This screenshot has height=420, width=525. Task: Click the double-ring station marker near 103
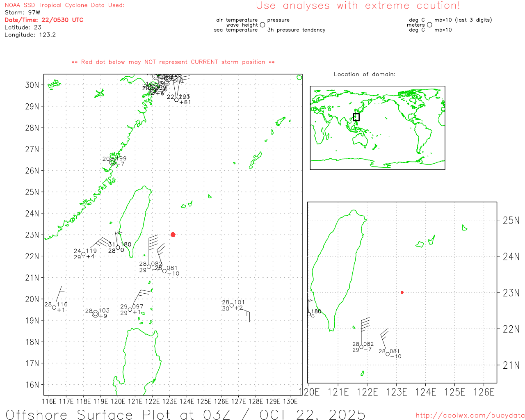pos(96,314)
